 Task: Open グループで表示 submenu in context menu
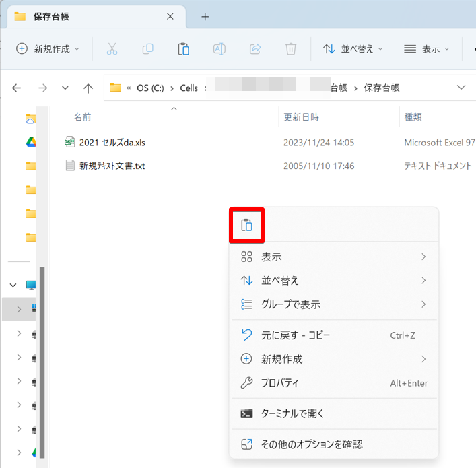pos(334,304)
